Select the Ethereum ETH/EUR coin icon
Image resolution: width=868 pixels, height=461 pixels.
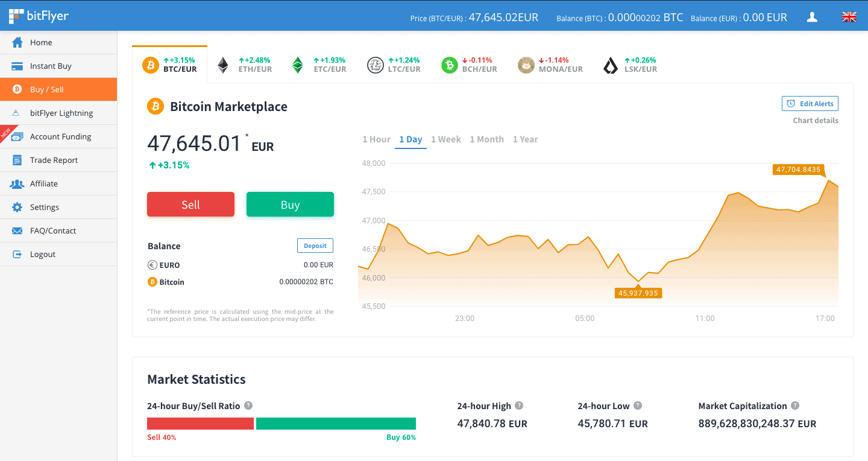pyautogui.click(x=223, y=65)
